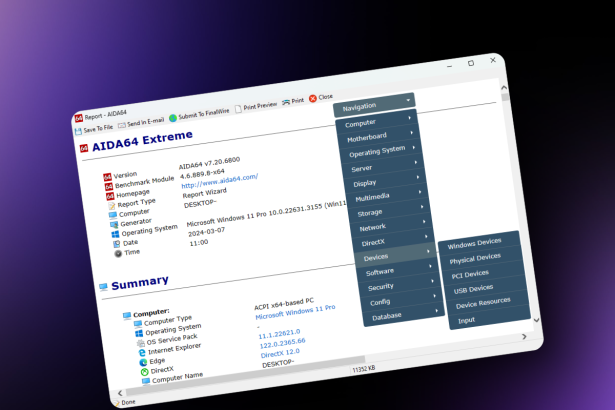Image resolution: width=615 pixels, height=410 pixels.
Task: Click the Computer row monitor icon
Action: [x=113, y=215]
